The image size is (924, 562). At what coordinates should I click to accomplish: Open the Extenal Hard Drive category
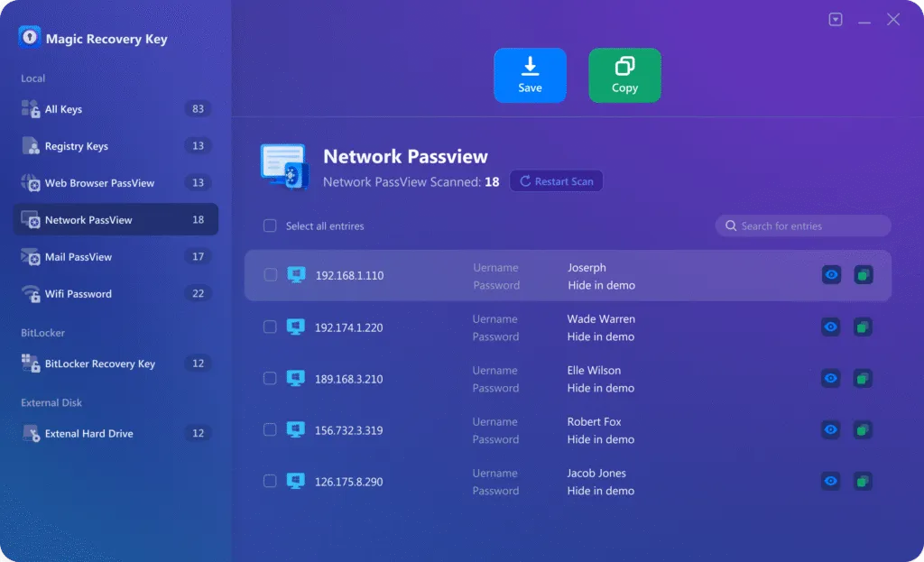coord(115,434)
